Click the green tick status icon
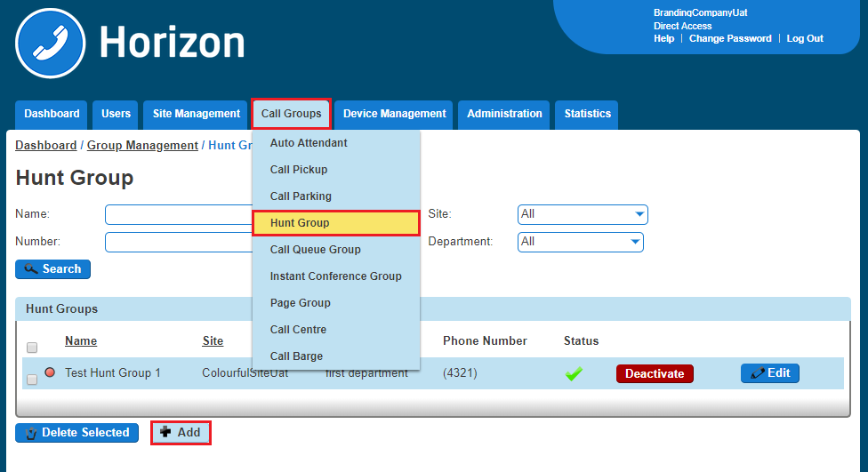The height and width of the screenshot is (472, 868). pyautogui.click(x=574, y=374)
